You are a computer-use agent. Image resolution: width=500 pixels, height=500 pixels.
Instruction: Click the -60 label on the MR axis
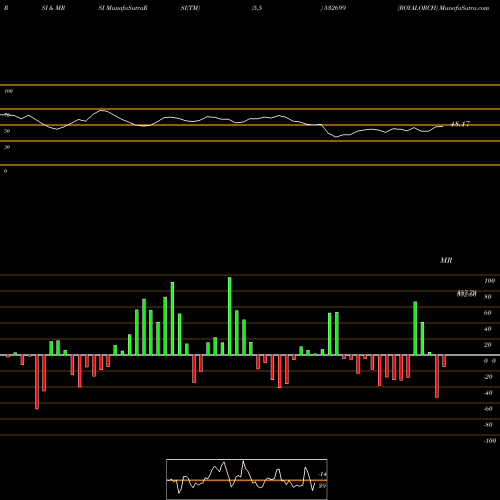click(488, 409)
